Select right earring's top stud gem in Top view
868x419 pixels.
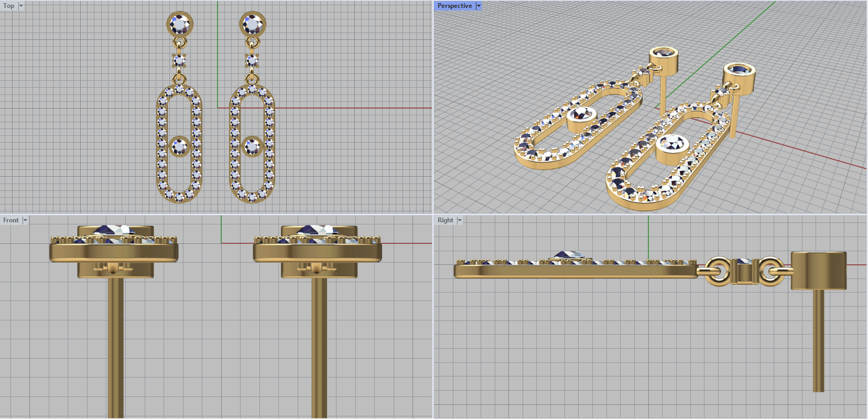click(252, 24)
